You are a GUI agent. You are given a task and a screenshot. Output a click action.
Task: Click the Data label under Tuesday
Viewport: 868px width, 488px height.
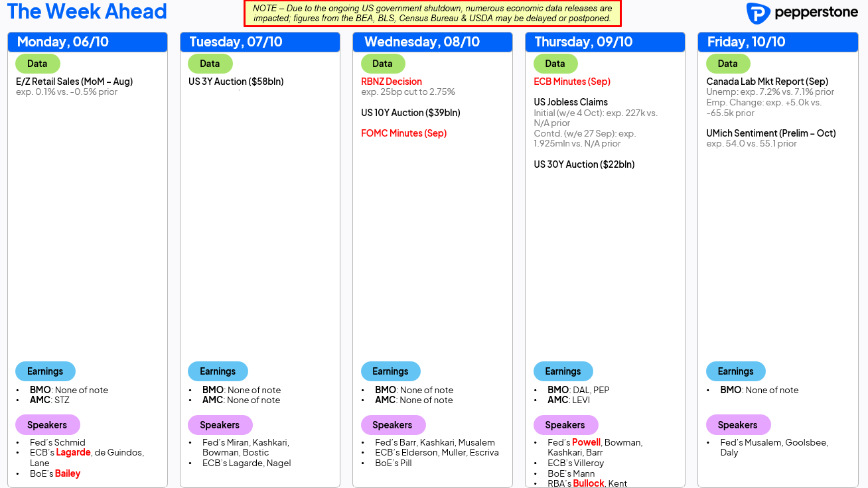[x=210, y=64]
